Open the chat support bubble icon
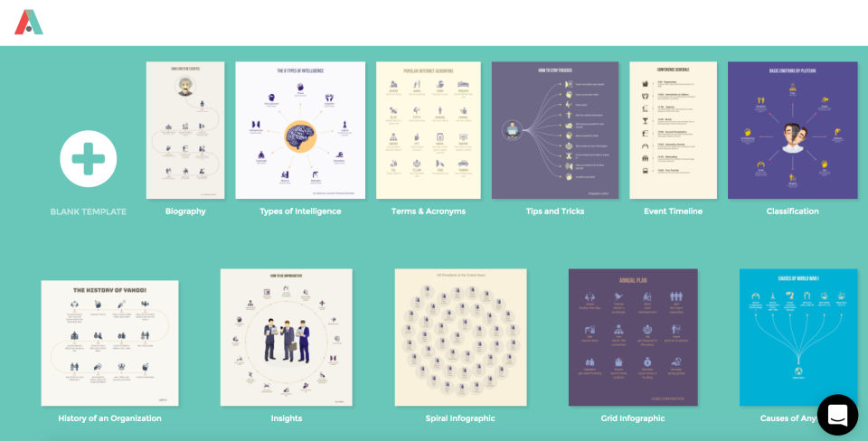The image size is (868, 441). click(837, 415)
